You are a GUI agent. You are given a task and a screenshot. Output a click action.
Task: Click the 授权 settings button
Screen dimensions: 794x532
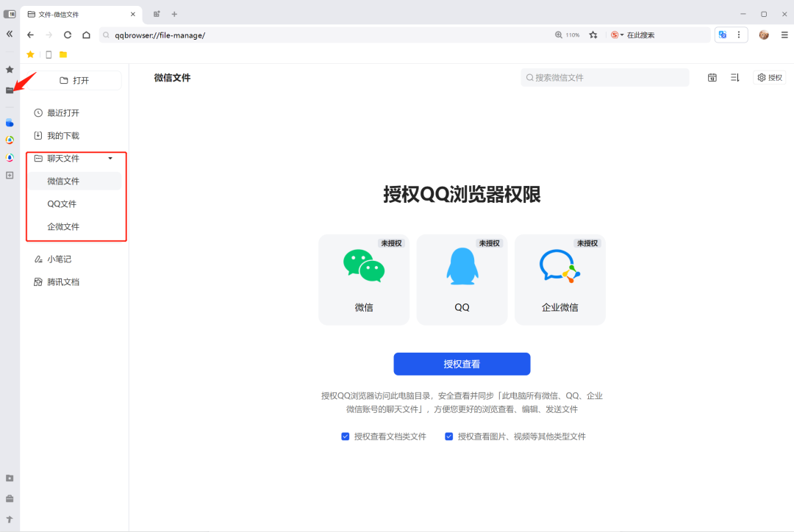[770, 77]
